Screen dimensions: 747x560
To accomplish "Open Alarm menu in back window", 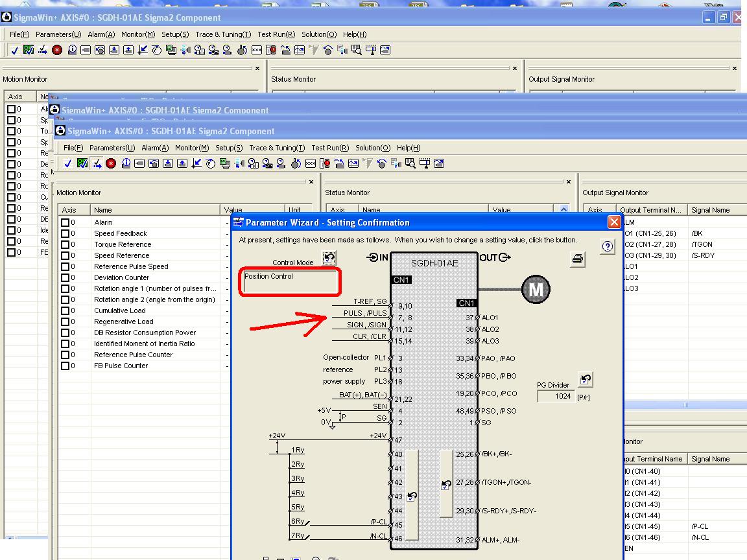I will (101, 34).
